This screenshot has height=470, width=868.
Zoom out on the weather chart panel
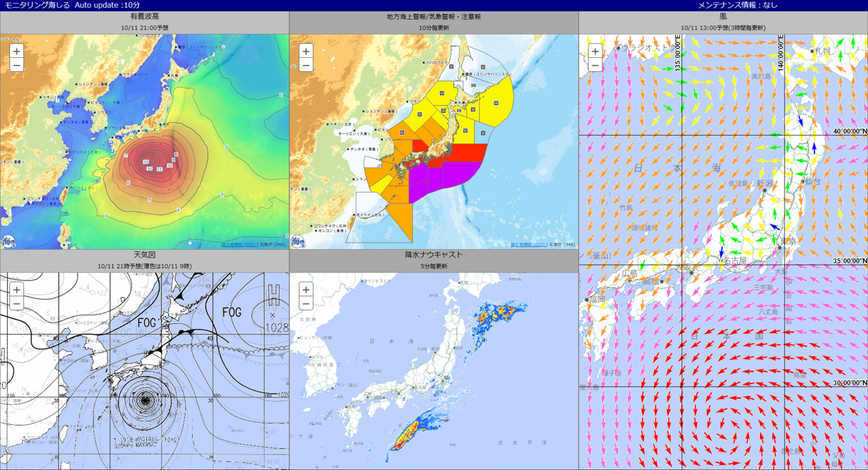pyautogui.click(x=17, y=304)
